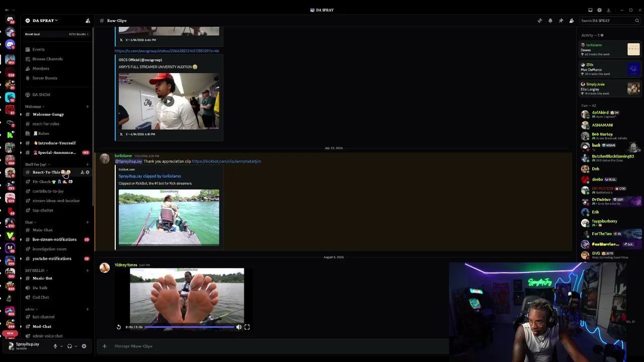
Task: Toggle the member list visibility
Action: (x=572, y=21)
